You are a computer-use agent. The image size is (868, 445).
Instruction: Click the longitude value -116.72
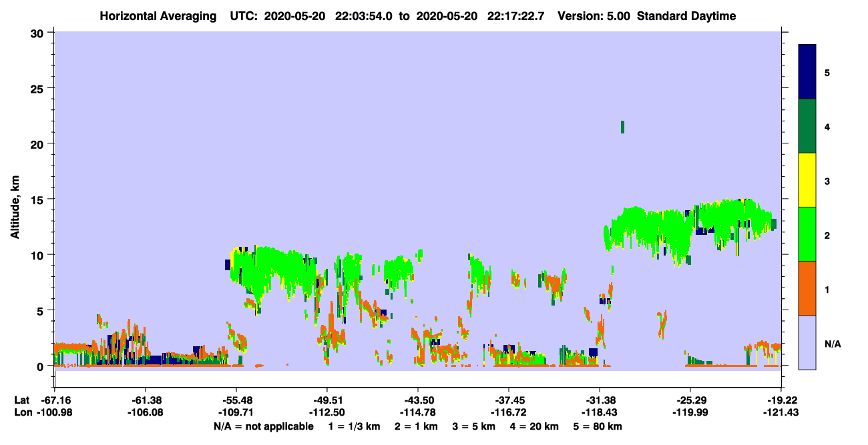pyautogui.click(x=509, y=412)
